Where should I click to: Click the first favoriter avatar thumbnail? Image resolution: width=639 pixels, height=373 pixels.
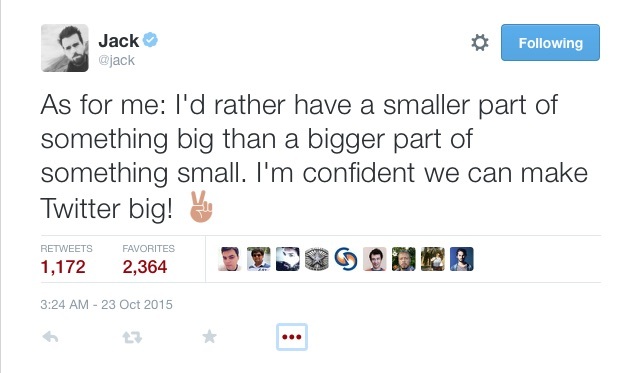229,259
